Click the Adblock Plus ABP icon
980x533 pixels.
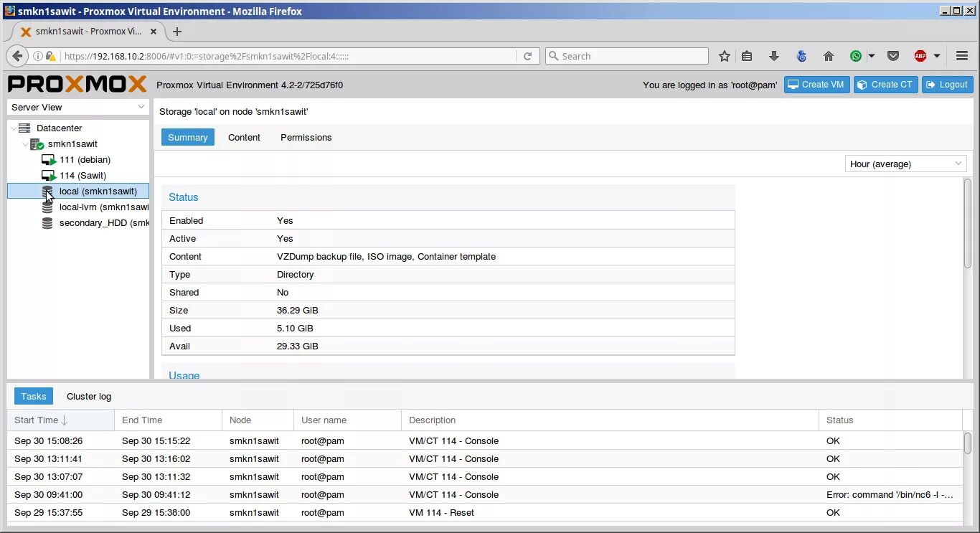[x=920, y=56]
